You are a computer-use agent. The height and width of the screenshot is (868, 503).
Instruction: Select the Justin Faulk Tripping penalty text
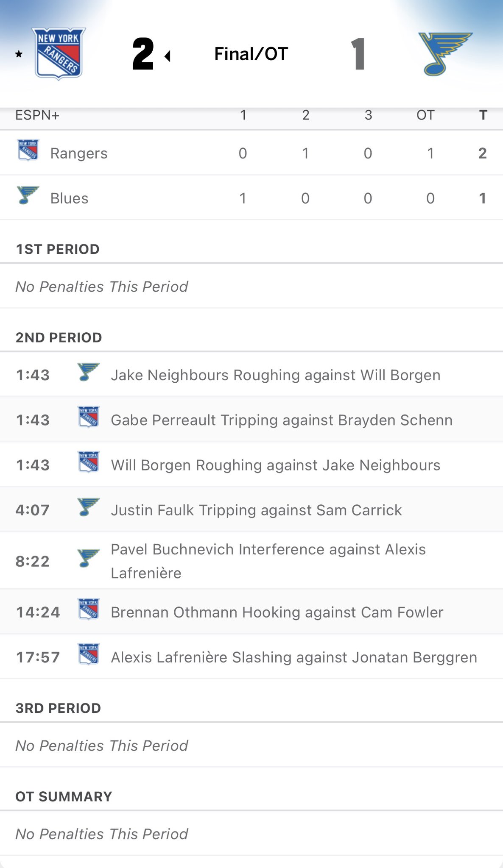click(x=256, y=510)
